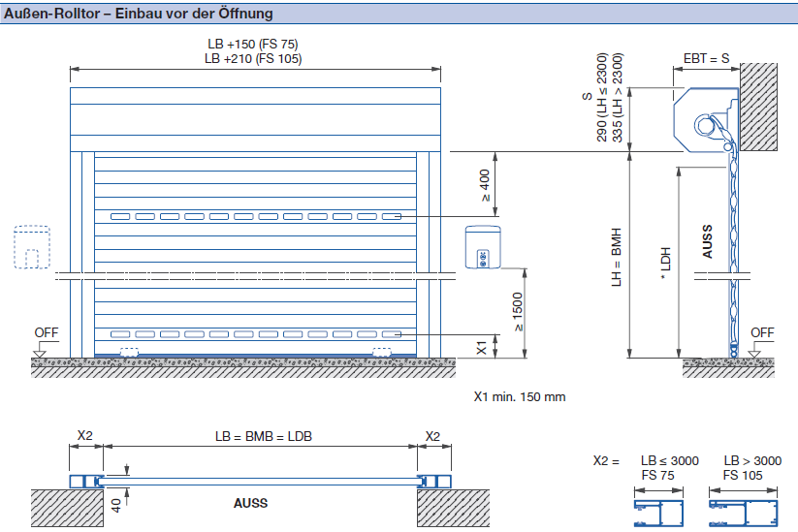Select the "LB +150 (FS 75)" width label
The width and height of the screenshot is (798, 532).
(x=253, y=45)
